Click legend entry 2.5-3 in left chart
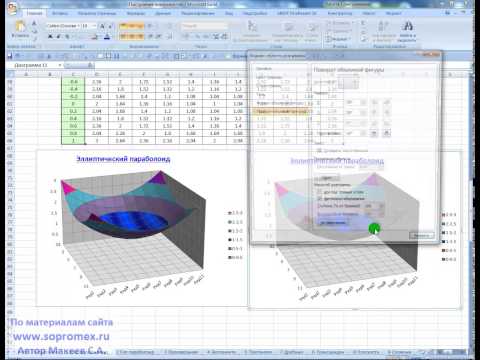The width and height of the screenshot is (480, 360). [x=235, y=213]
